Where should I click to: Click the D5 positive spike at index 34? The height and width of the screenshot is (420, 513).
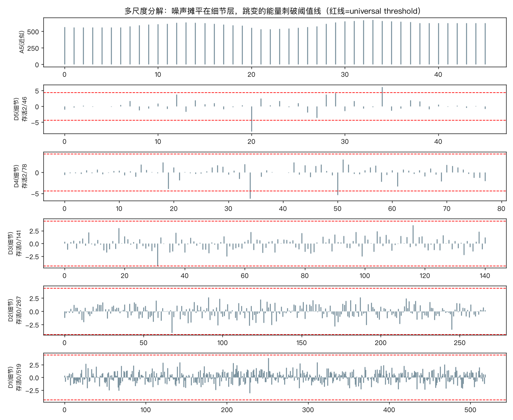pyautogui.click(x=382, y=97)
